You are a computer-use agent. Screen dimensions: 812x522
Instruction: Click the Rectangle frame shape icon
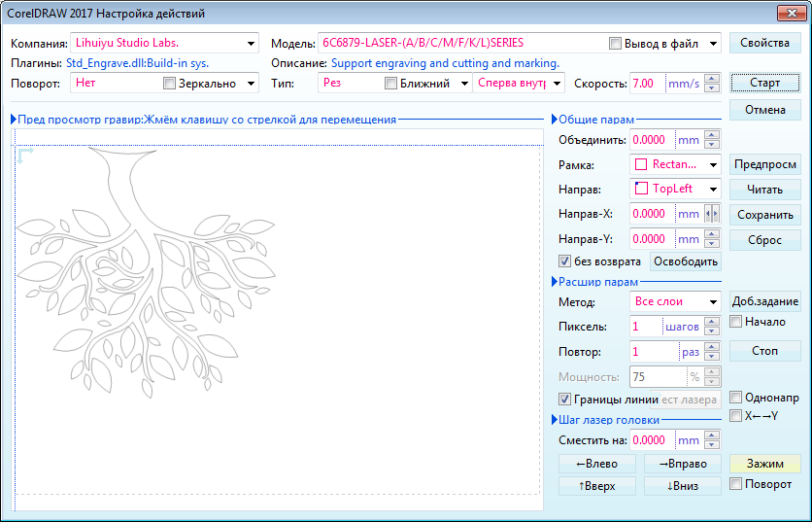[x=641, y=164]
